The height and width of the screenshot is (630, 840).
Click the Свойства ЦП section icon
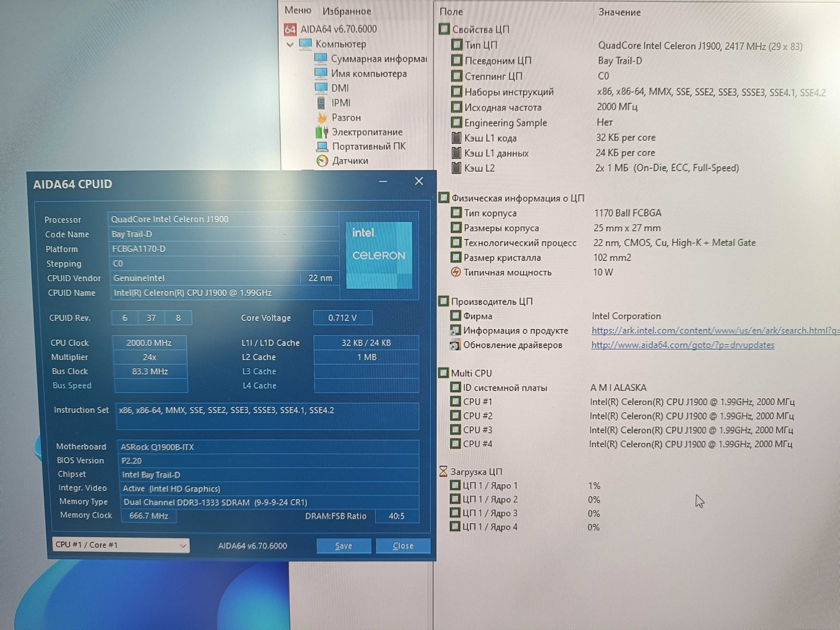click(x=444, y=29)
